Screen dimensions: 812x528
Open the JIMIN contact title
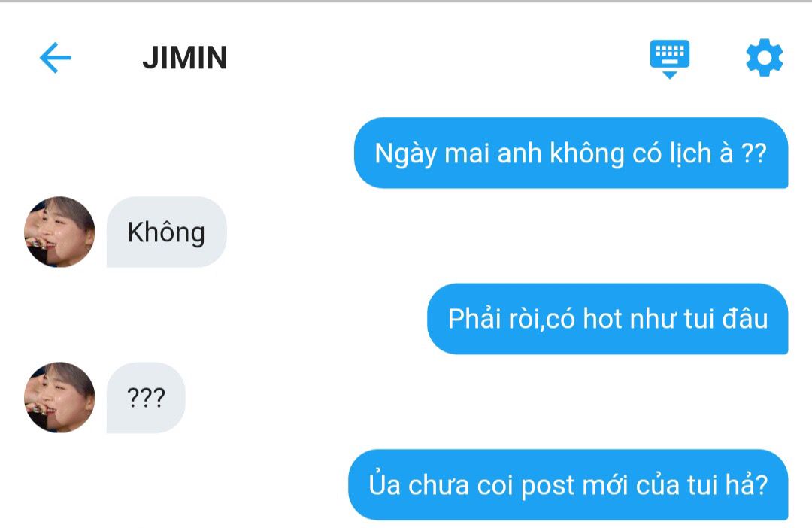pos(185,57)
